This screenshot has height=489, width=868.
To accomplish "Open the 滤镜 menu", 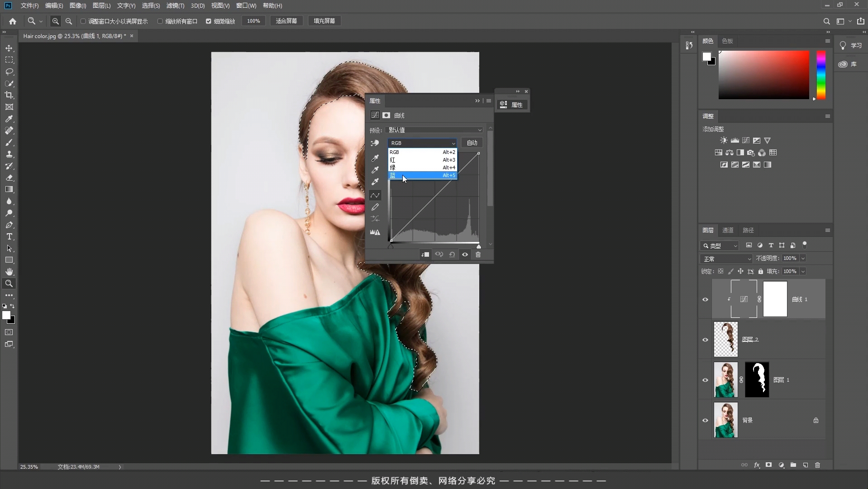I will [x=175, y=6].
